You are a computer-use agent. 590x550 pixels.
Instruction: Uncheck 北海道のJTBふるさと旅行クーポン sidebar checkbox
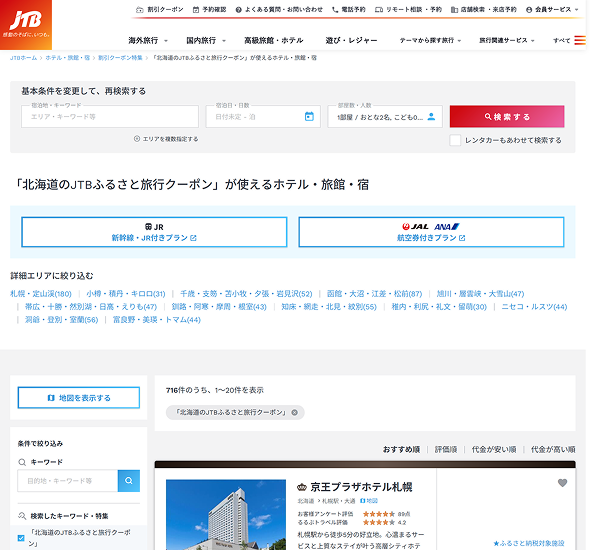(x=21, y=538)
